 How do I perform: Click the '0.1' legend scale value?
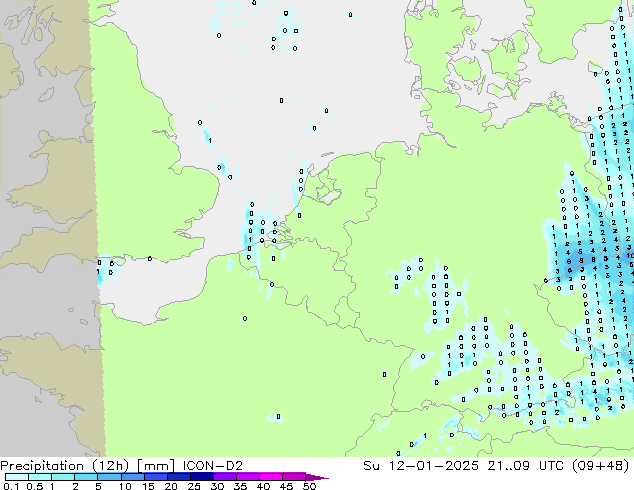click(11, 486)
